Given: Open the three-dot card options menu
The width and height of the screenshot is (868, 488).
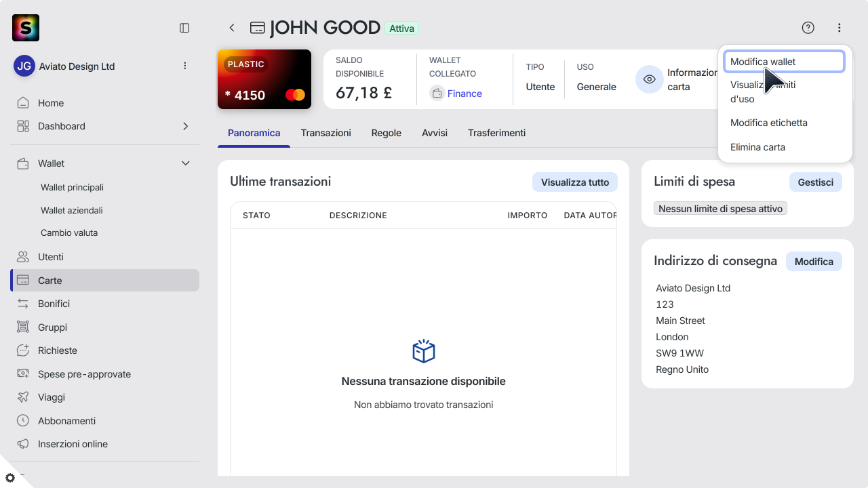Looking at the screenshot, I should [x=840, y=28].
